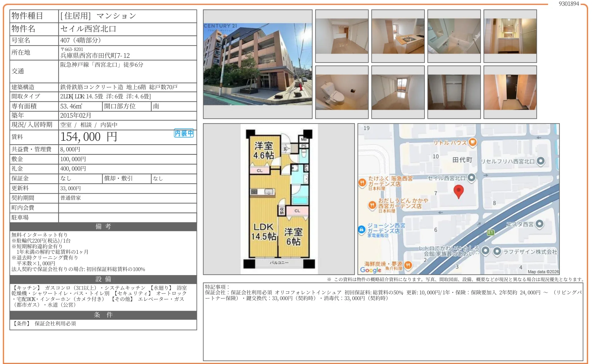
Task: Click the red location pin on map
Action: [458, 191]
